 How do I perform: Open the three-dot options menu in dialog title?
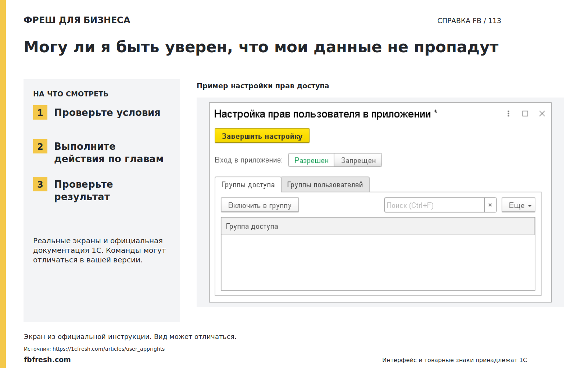[x=508, y=114]
